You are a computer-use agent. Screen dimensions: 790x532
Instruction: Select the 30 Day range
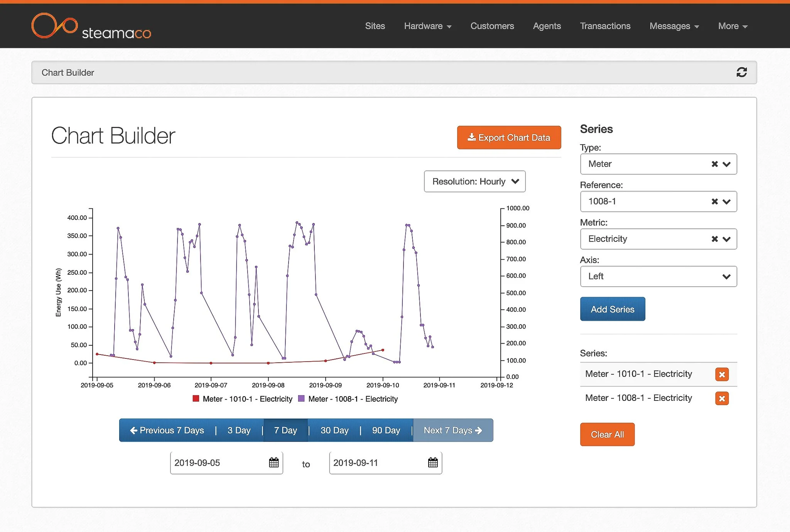click(x=334, y=431)
